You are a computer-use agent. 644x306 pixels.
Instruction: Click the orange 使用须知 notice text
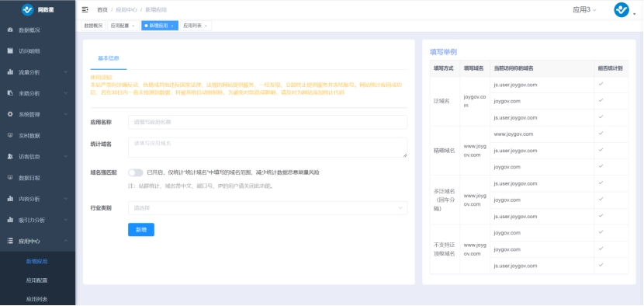[246, 85]
